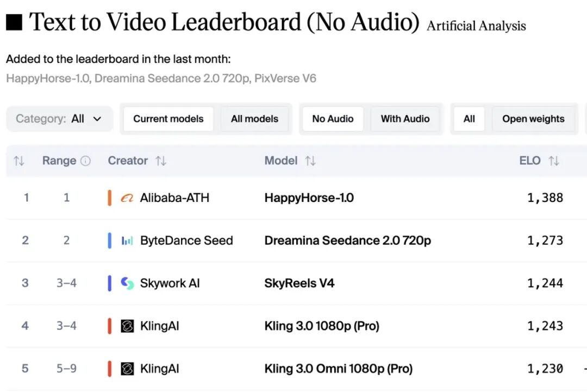This screenshot has height=392, width=587.
Task: Open the Kling 3.0 1080p (Pro) model
Action: click(322, 326)
